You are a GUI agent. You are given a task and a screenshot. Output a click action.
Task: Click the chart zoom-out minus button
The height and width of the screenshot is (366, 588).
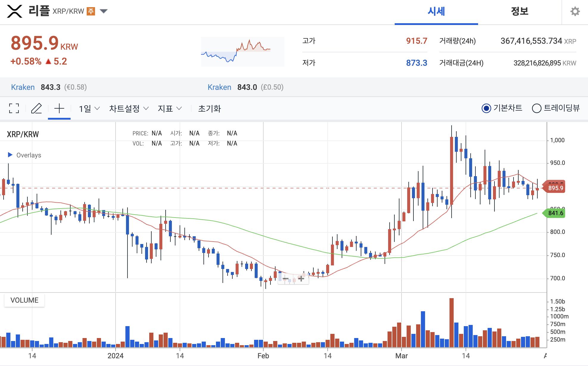(285, 279)
